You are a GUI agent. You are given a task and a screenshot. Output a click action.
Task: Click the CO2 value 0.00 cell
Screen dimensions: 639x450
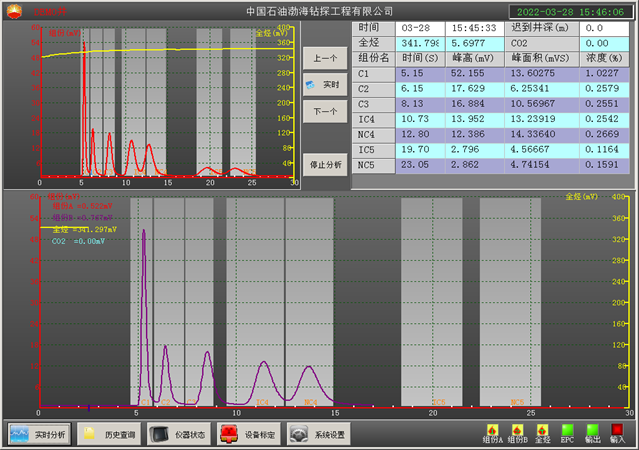pyautogui.click(x=604, y=43)
